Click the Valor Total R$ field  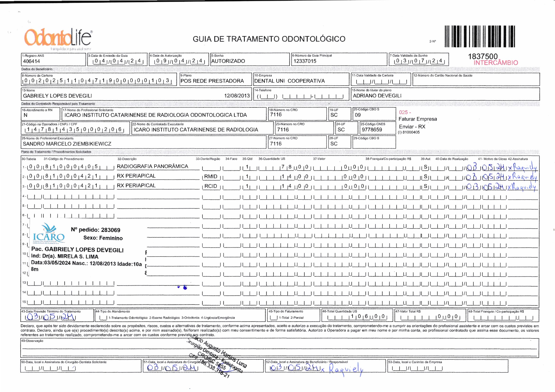[430, 317]
